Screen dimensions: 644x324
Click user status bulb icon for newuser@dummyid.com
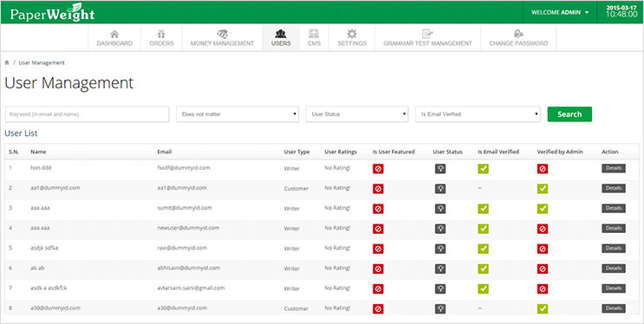coord(440,229)
